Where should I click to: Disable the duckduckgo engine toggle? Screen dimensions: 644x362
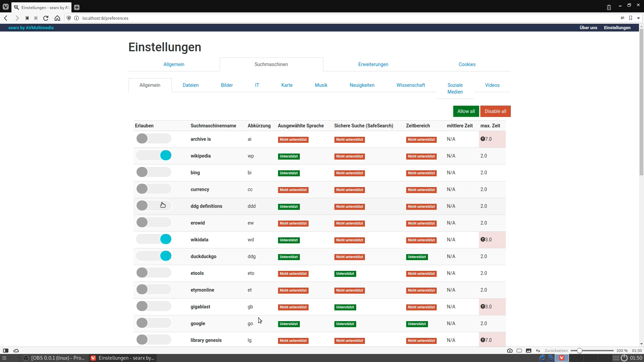pos(154,256)
